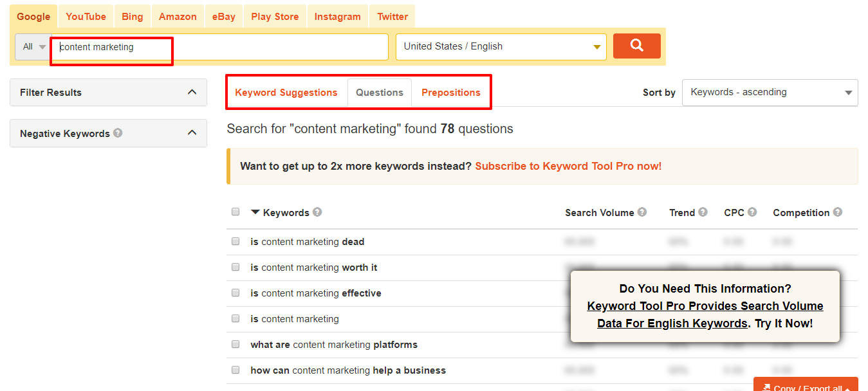The height and width of the screenshot is (391, 868).
Task: Click the Competition column header
Action: click(x=801, y=212)
